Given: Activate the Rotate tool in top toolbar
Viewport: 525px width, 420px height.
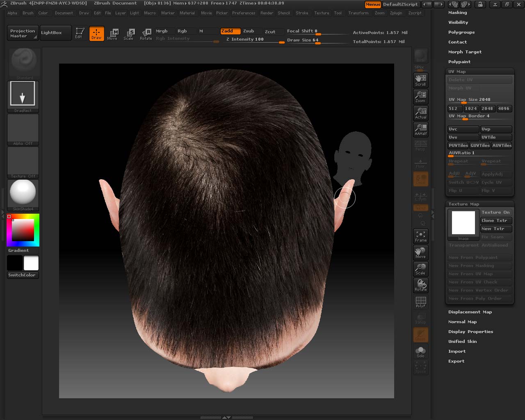Looking at the screenshot, I should coord(146,34).
